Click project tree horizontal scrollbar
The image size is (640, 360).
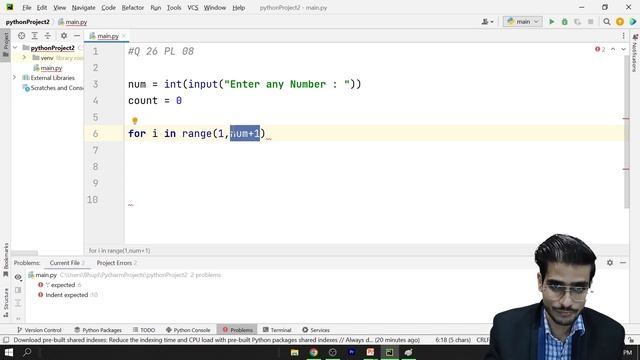pos(24,253)
